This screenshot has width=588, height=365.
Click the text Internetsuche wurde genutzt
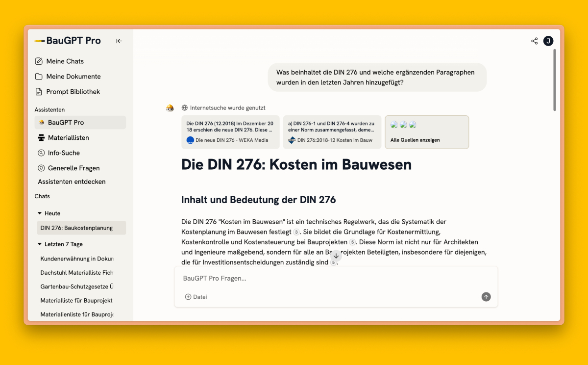tap(228, 108)
